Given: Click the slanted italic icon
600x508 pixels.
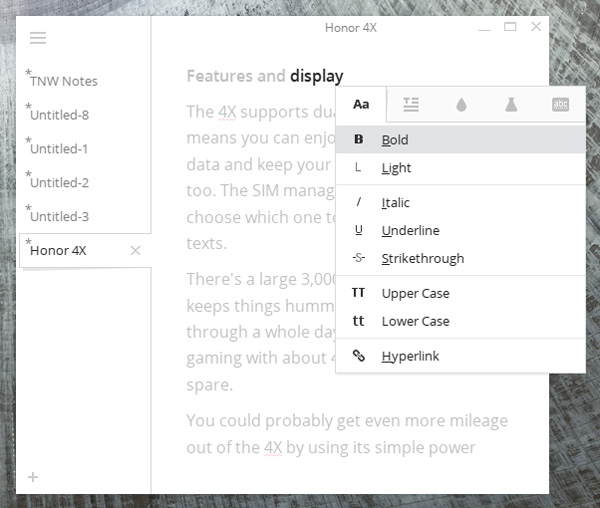Looking at the screenshot, I should [x=359, y=202].
